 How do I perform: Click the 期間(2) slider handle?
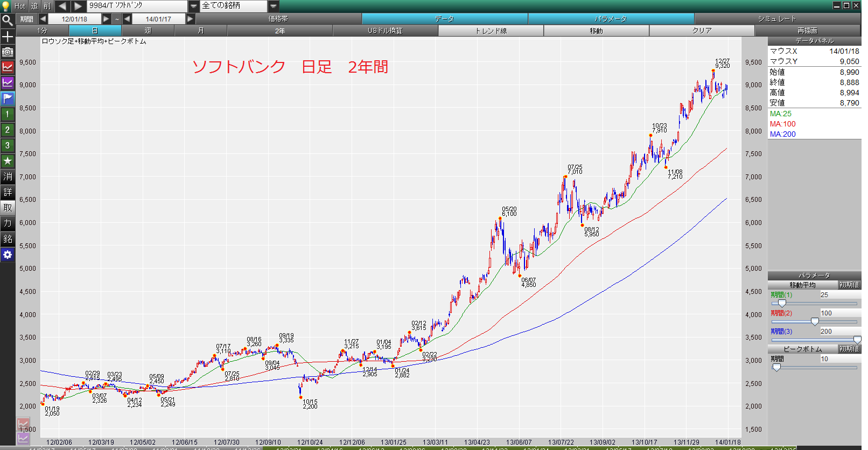pos(815,322)
